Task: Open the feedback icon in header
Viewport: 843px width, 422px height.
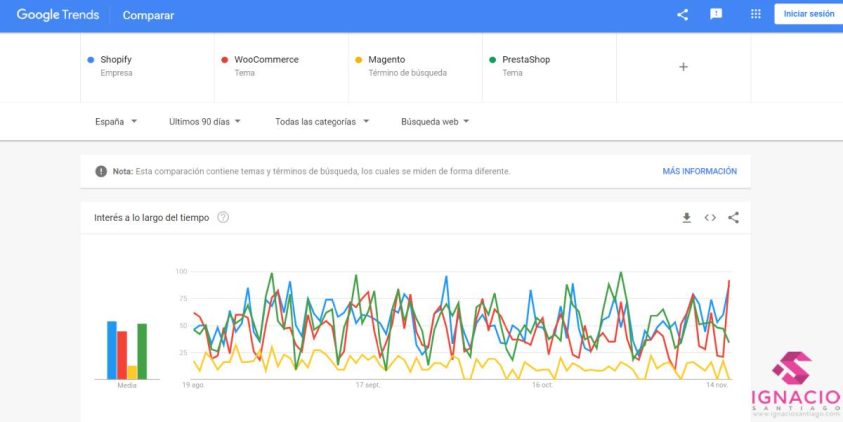Action: coord(716,14)
